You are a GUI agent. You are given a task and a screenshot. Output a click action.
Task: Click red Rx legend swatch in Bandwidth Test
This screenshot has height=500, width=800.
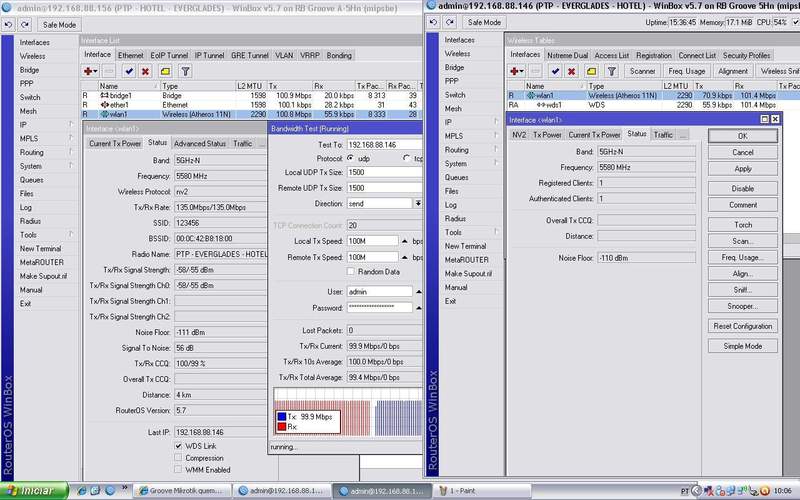282,427
